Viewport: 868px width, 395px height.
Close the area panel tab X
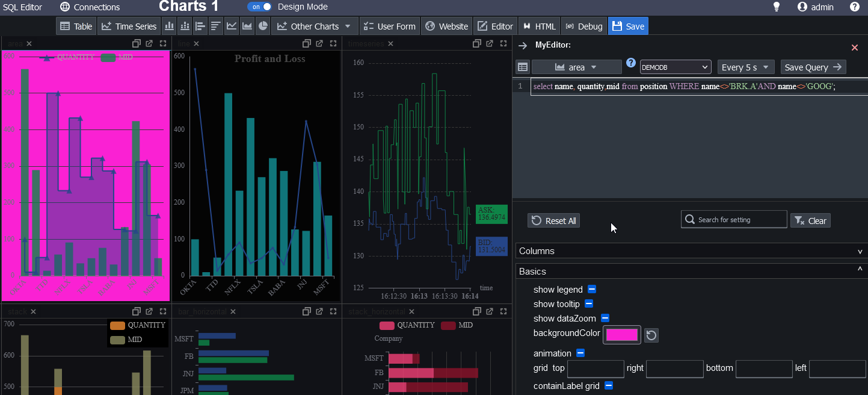(29, 44)
